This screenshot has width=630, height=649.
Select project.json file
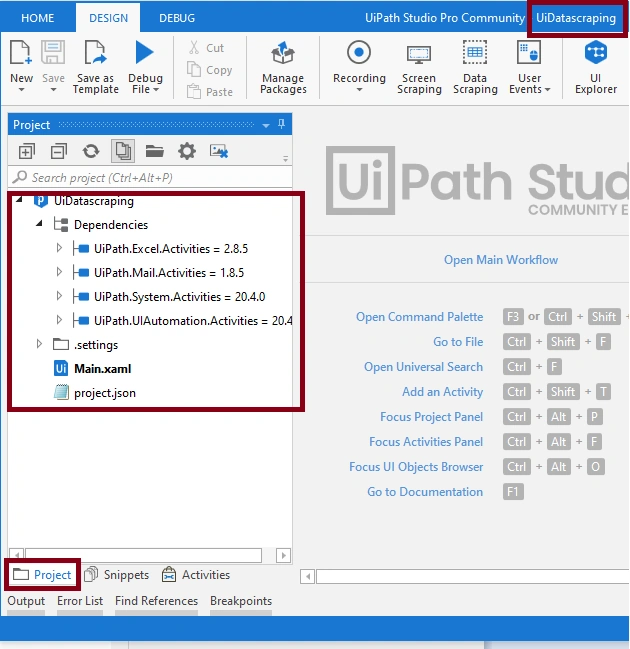(x=105, y=392)
